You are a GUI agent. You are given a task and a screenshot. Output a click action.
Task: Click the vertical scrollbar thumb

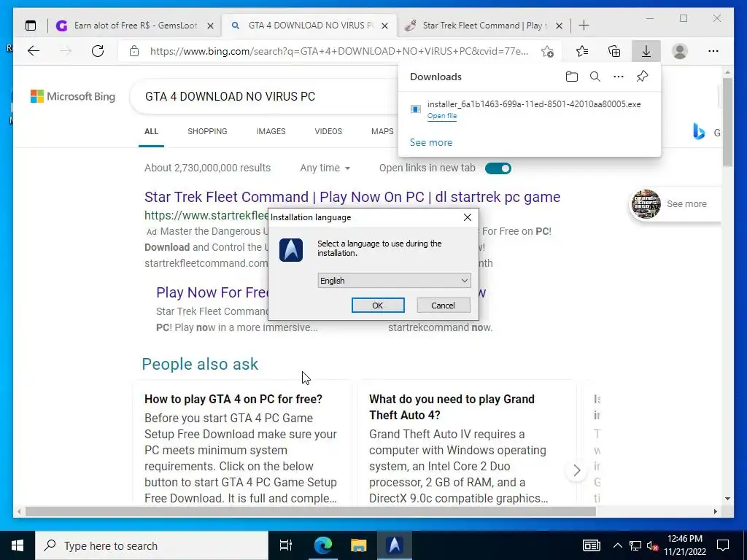click(727, 122)
